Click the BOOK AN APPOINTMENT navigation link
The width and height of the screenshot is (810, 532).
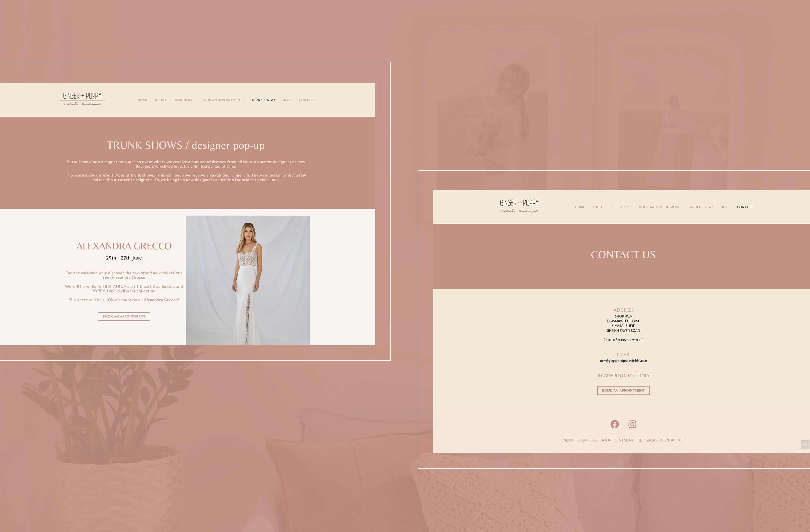tap(222, 100)
